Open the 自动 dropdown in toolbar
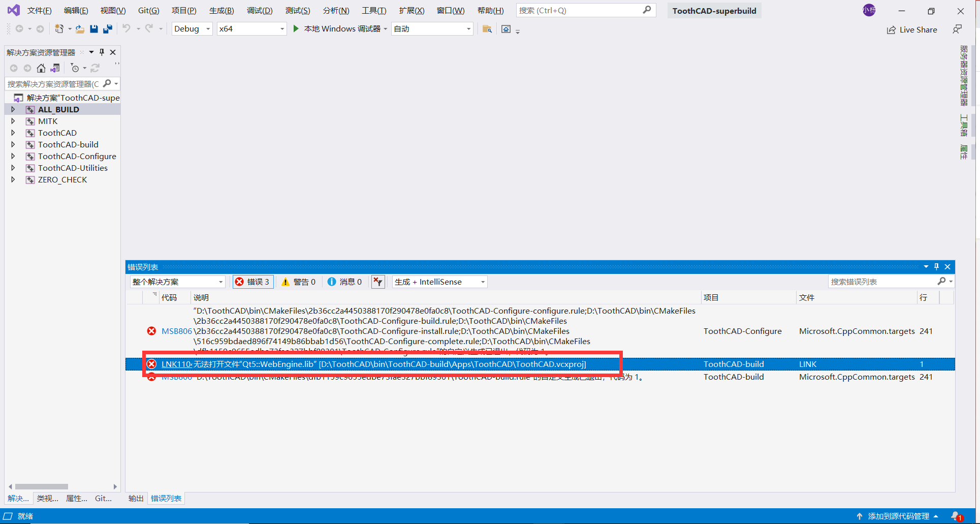 tap(432, 29)
